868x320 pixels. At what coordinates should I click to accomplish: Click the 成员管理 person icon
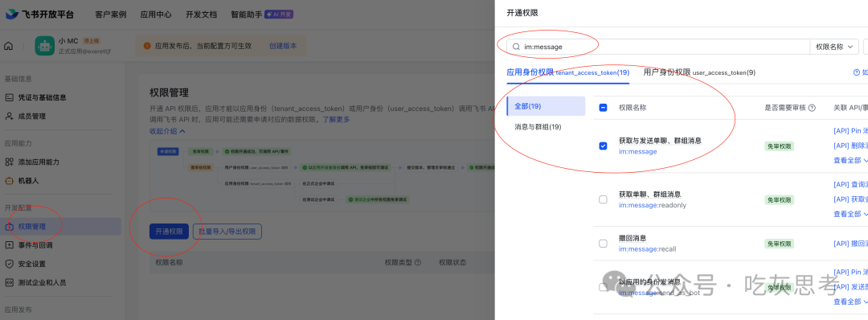[x=9, y=117]
